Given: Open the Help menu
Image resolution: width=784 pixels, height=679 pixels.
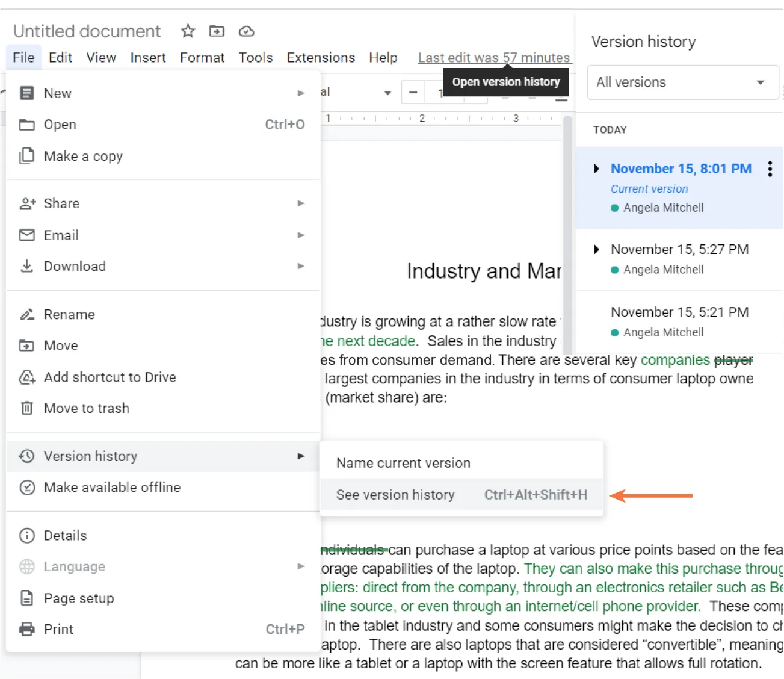Looking at the screenshot, I should point(383,57).
